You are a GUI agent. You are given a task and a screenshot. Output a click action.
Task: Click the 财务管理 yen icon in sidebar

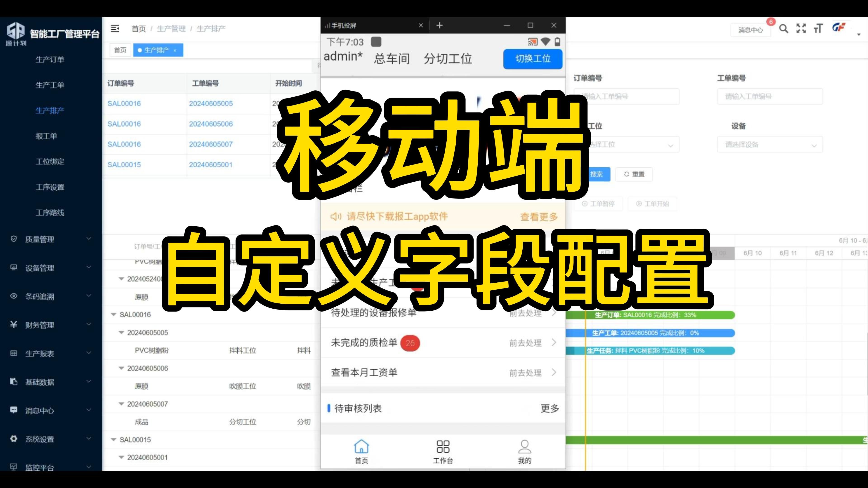(x=14, y=324)
